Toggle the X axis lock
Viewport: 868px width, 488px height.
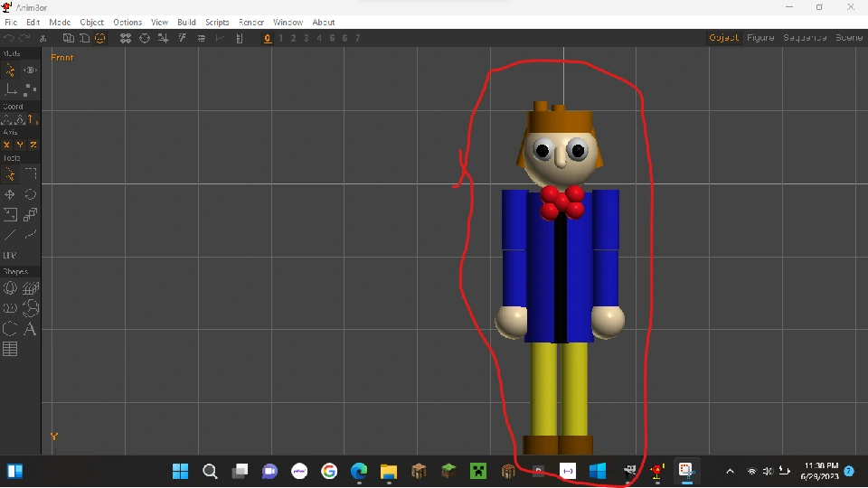tap(7, 145)
